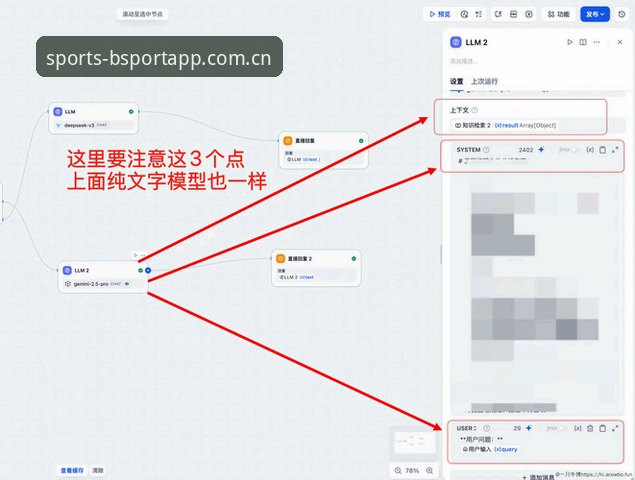Click the SYSTEM prompt generator sparkle icon
This screenshot has width=635, height=480.
tap(541, 150)
